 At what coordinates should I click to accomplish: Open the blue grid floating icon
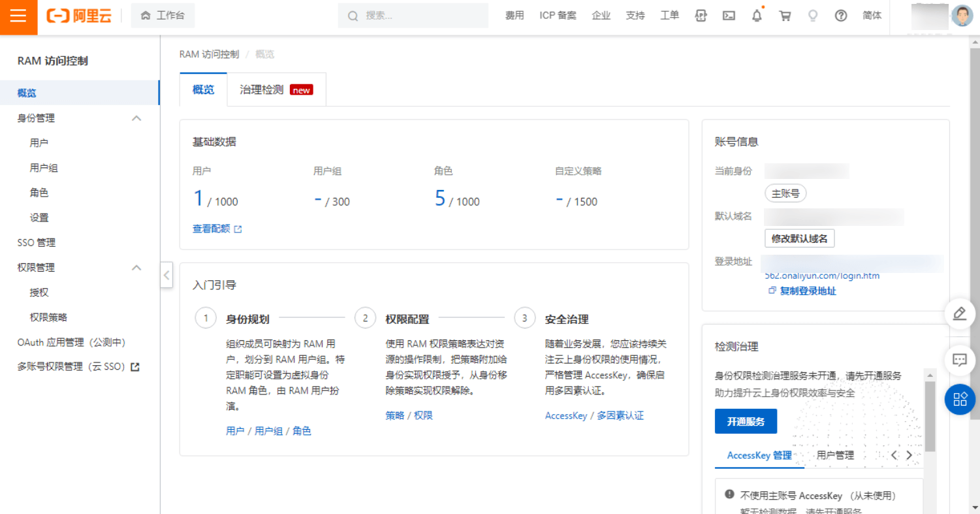[960, 399]
